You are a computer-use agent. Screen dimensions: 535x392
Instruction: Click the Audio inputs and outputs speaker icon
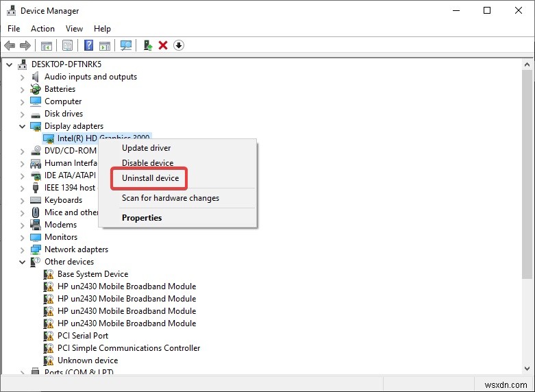coord(35,77)
